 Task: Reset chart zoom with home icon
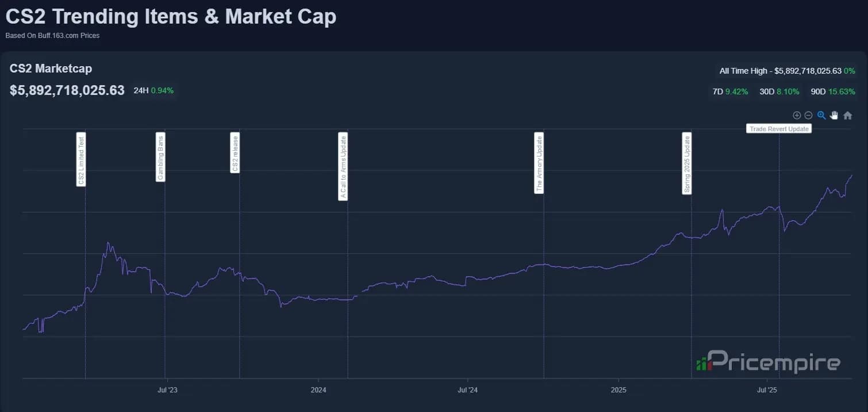pyautogui.click(x=847, y=115)
